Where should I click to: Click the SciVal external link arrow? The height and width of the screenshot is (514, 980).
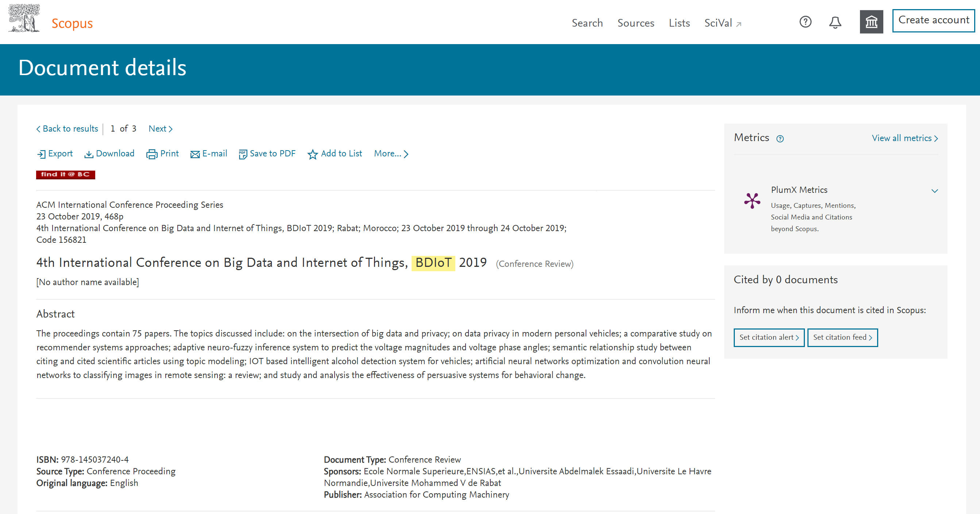tap(739, 24)
